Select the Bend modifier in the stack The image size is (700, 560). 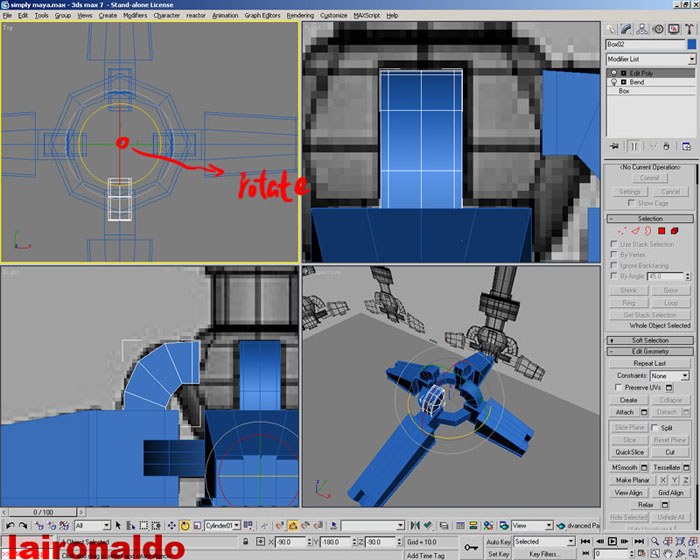(x=637, y=82)
